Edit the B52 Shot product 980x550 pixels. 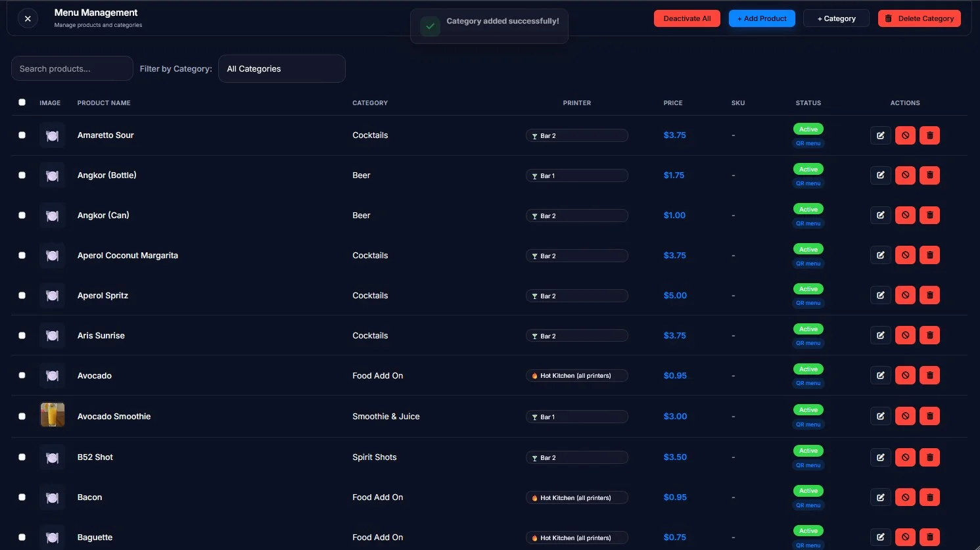[x=880, y=457]
